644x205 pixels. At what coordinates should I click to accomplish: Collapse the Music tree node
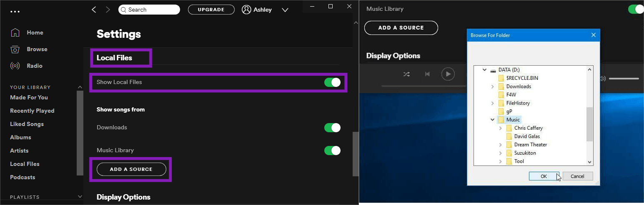492,120
